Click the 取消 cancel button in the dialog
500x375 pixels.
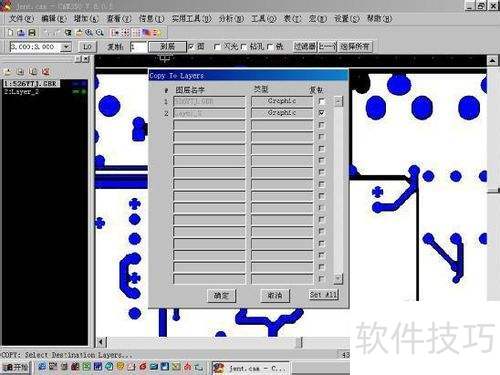coord(275,296)
